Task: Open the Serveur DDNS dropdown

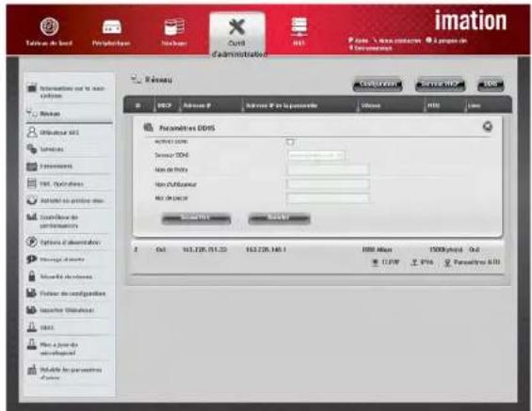Action: tap(315, 155)
